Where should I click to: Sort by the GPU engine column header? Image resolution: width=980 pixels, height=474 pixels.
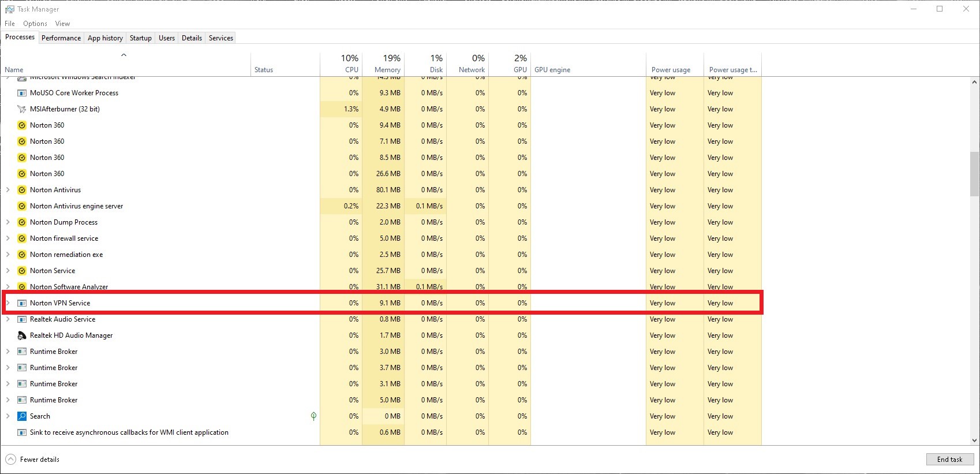point(588,64)
